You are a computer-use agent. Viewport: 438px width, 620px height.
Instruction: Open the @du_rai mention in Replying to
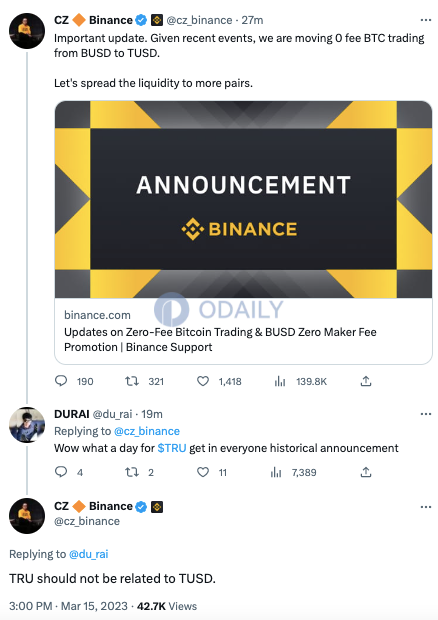[89, 554]
